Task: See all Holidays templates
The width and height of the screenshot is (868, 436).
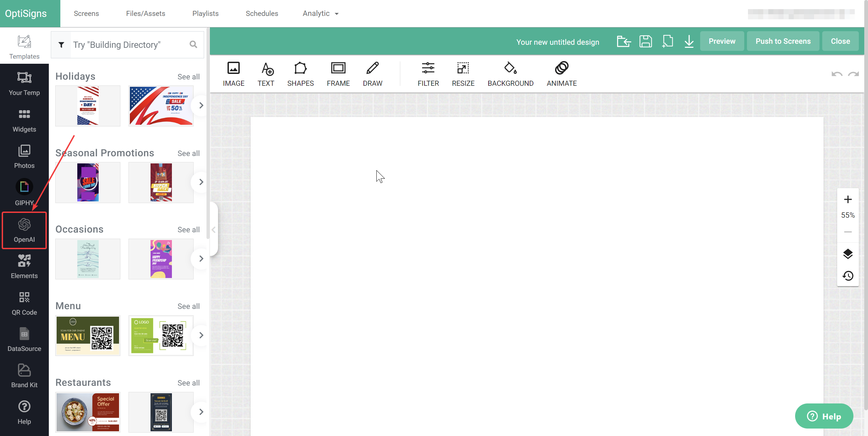Action: pyautogui.click(x=189, y=77)
